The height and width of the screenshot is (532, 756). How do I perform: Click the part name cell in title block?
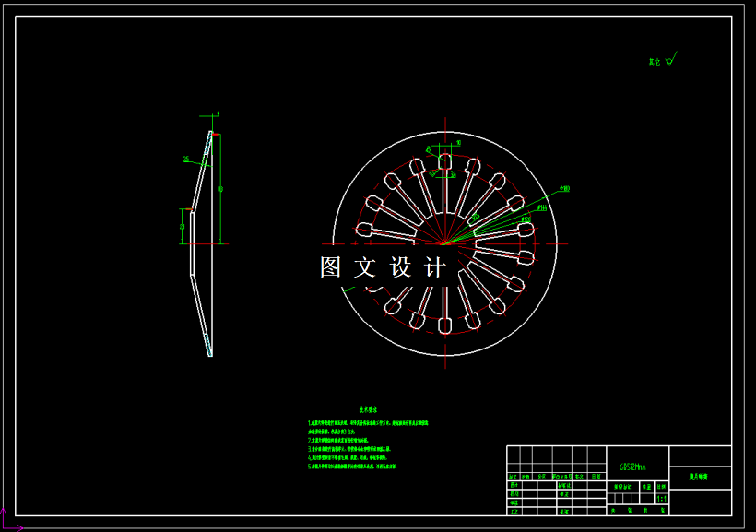700,478
